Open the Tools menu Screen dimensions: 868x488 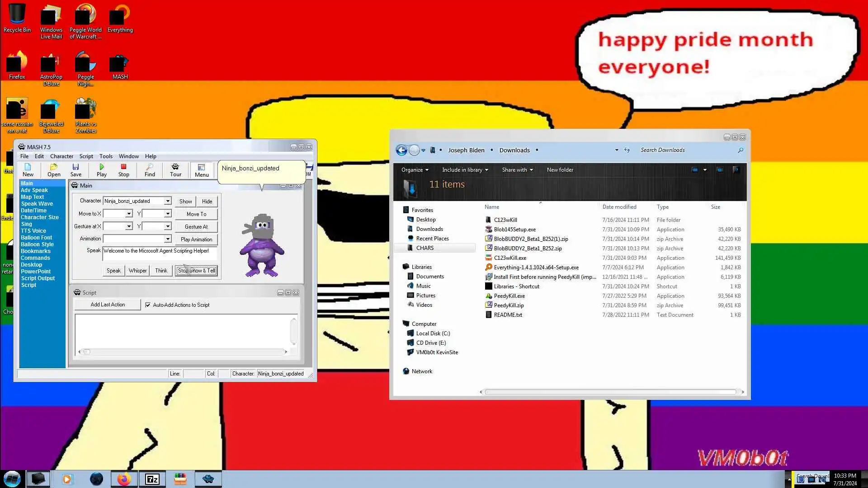pos(106,156)
